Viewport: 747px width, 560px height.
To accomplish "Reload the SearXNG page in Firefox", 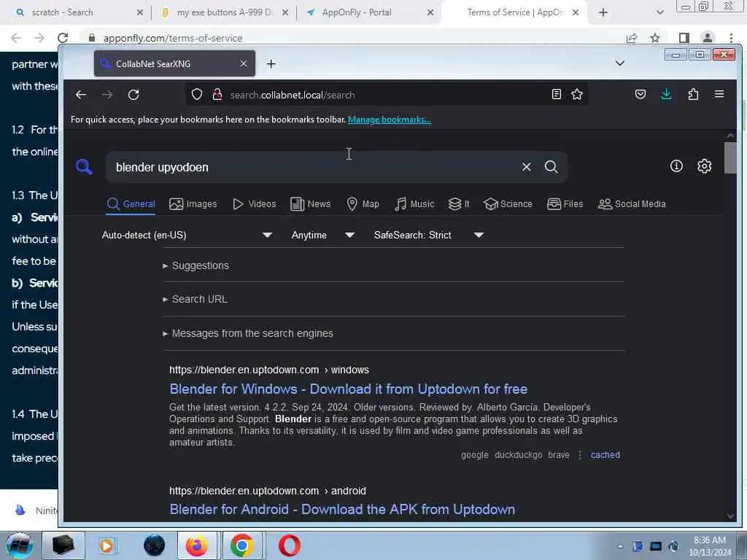I will 133,95.
